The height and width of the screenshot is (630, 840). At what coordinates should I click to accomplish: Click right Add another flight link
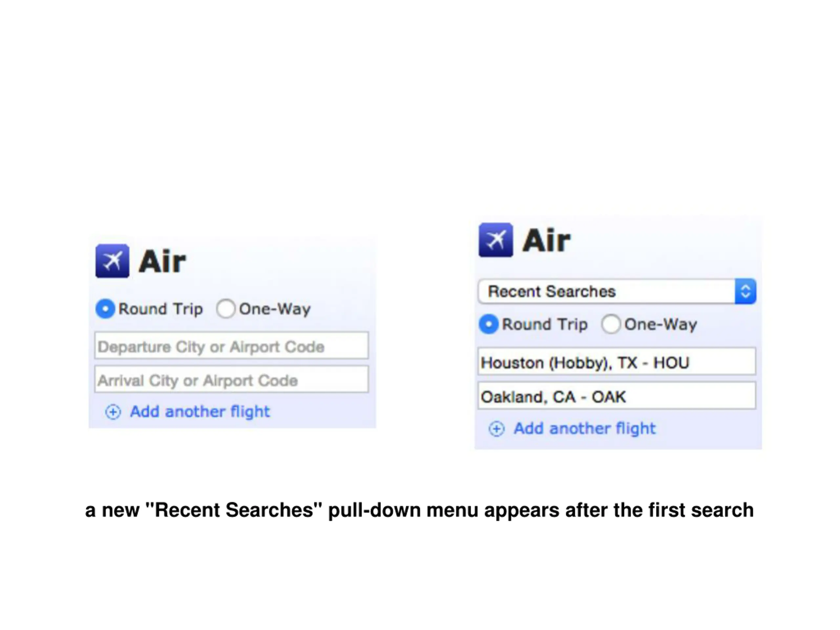(x=585, y=429)
